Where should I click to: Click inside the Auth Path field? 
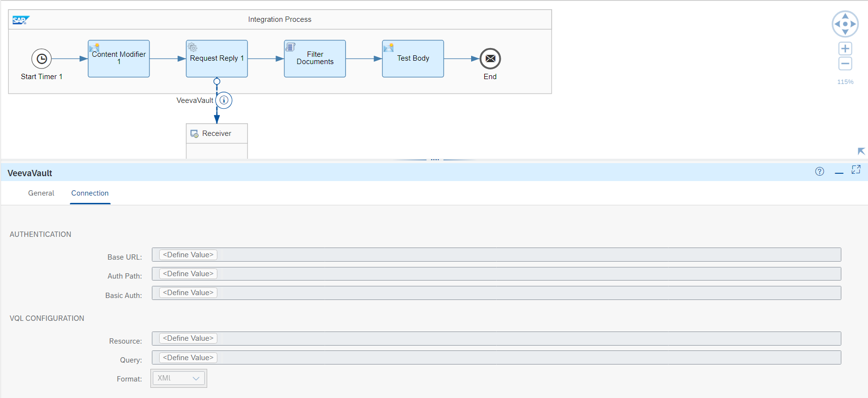496,274
